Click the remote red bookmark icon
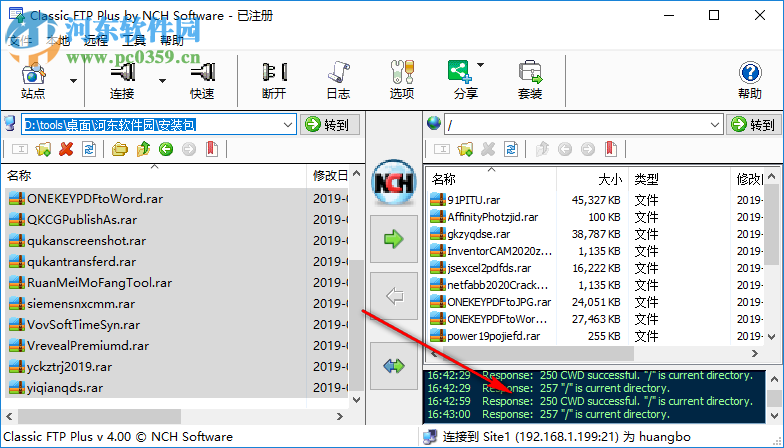The image size is (784, 448). (x=610, y=149)
